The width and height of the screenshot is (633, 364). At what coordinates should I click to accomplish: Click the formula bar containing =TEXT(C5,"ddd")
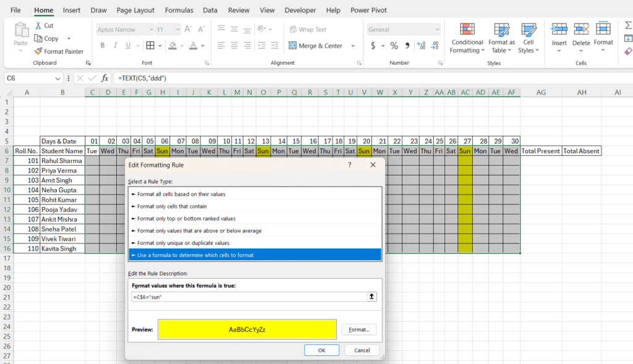click(x=373, y=78)
